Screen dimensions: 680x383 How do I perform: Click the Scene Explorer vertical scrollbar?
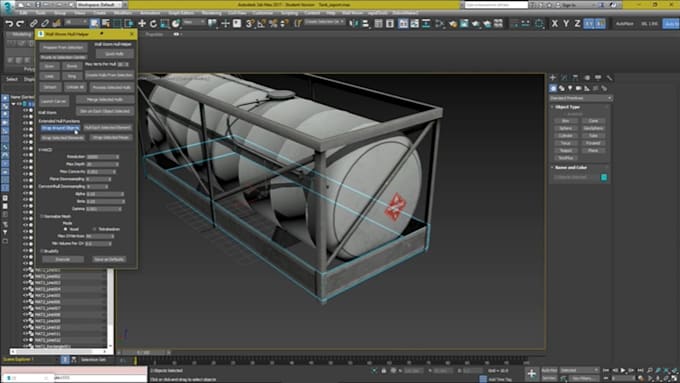click(111, 308)
